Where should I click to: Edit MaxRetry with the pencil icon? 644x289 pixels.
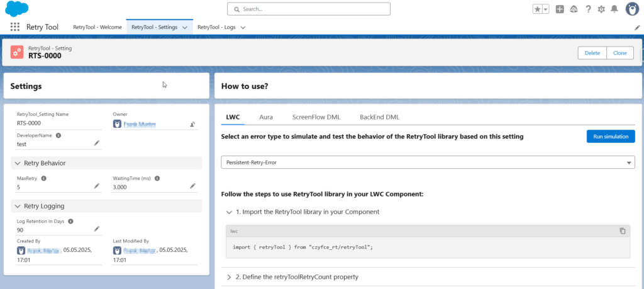(x=96, y=186)
